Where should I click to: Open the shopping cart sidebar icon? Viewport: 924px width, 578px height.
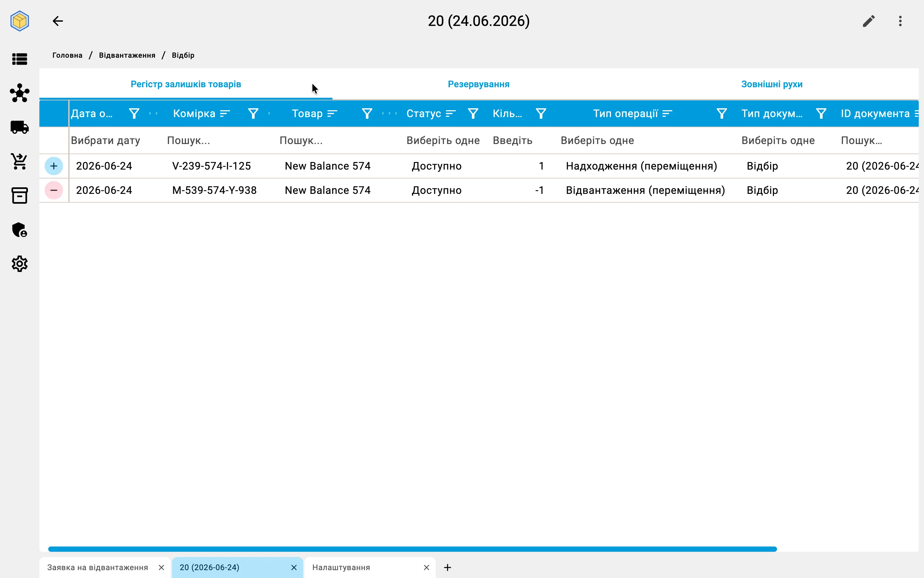19,161
